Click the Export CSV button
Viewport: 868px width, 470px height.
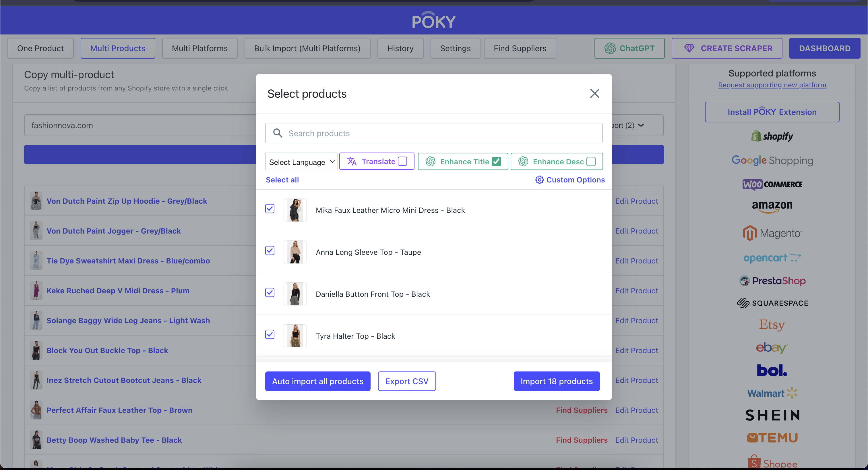click(x=407, y=381)
